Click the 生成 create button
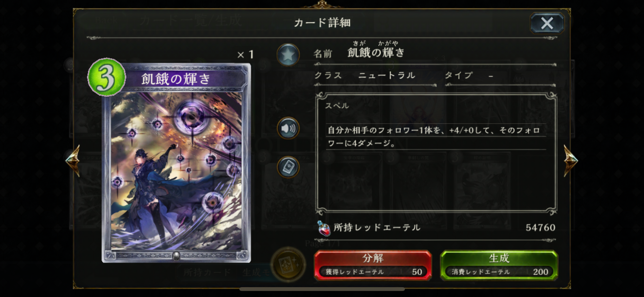644x297 pixels. pos(499,265)
